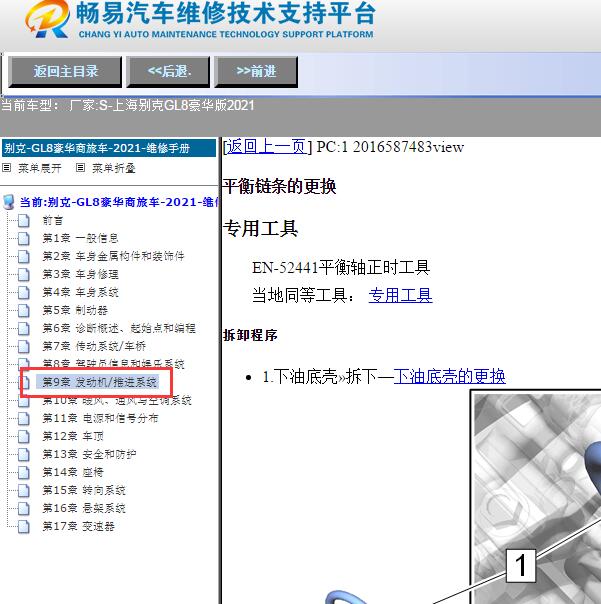Click the 别克-GL8豪华商旅车-2021-维修手册 header
Screen dimensions: 601x604
tap(109, 148)
